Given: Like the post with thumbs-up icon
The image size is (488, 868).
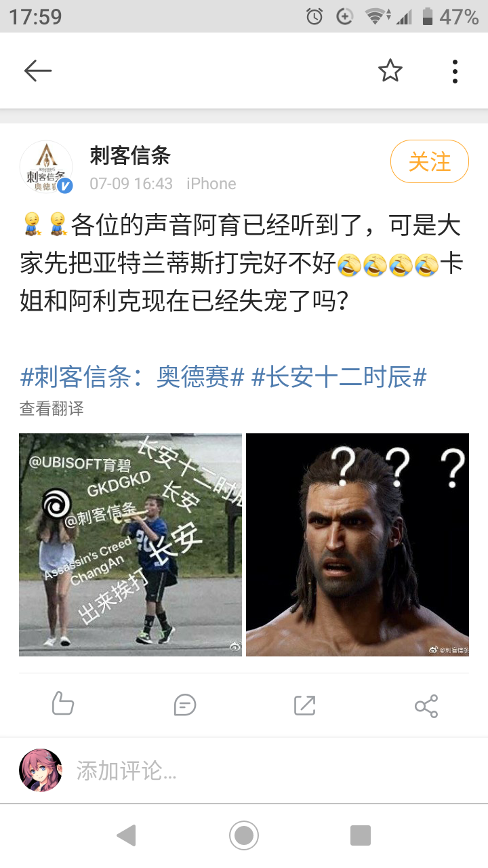Looking at the screenshot, I should pyautogui.click(x=62, y=704).
